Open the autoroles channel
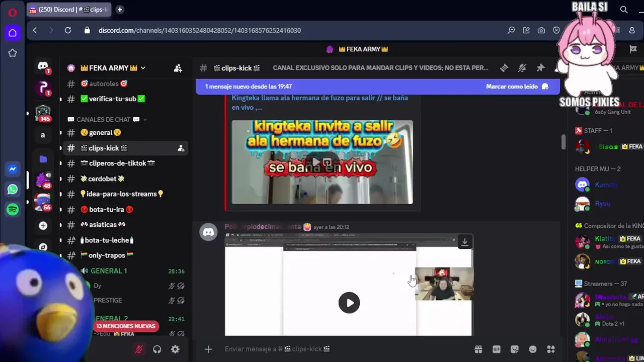The height and width of the screenshot is (362, 644). pos(125,84)
